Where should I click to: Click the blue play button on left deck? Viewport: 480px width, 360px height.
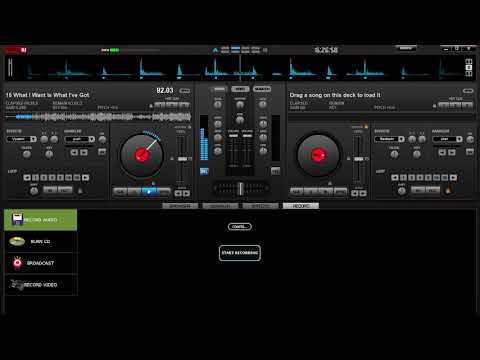coord(149,192)
